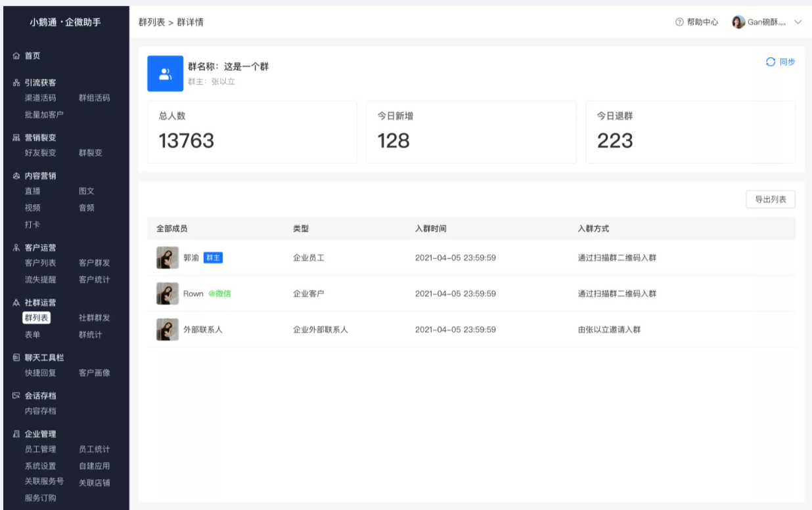Screen dimensions: 812x510
Task: Export the member list with 导出列表
Action: click(x=771, y=200)
